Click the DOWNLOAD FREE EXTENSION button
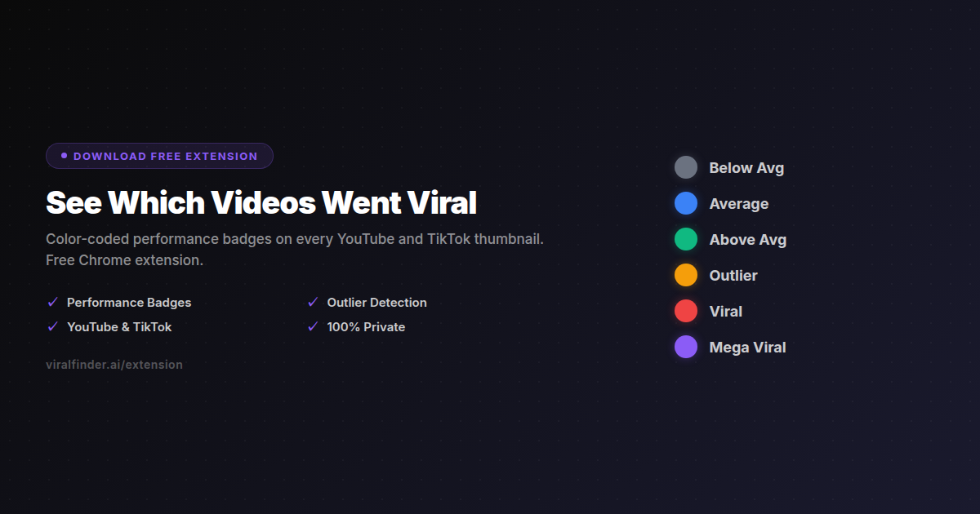This screenshot has width=980, height=514. [159, 155]
